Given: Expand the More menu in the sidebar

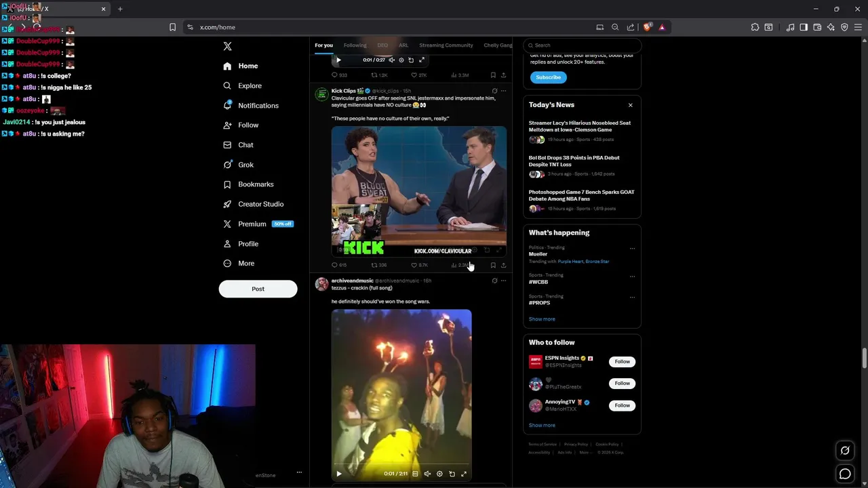Looking at the screenshot, I should pyautogui.click(x=239, y=263).
